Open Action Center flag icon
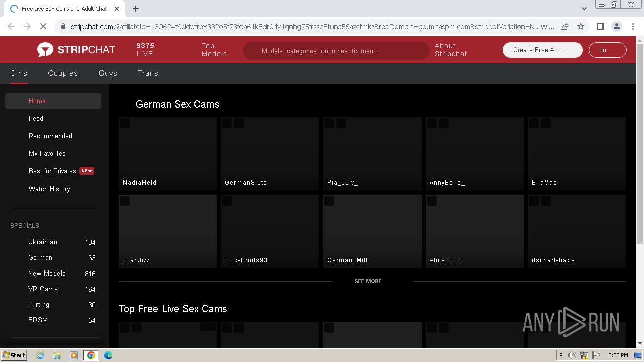Image resolution: width=644 pixels, height=362 pixels. click(595, 355)
